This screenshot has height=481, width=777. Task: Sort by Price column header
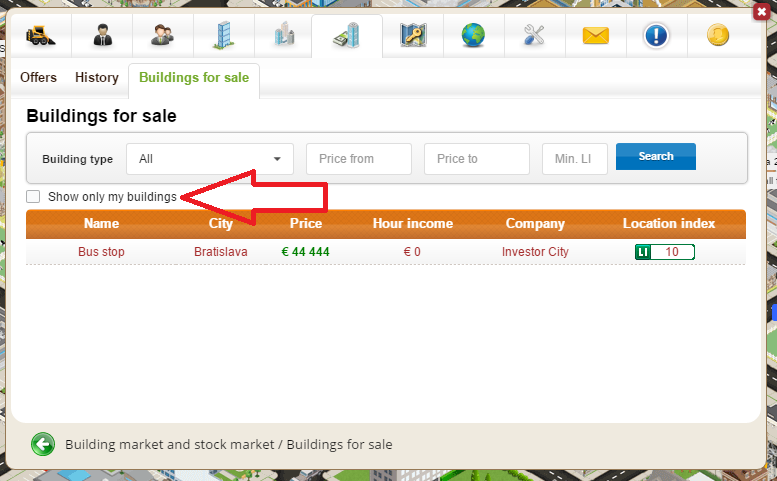point(306,223)
